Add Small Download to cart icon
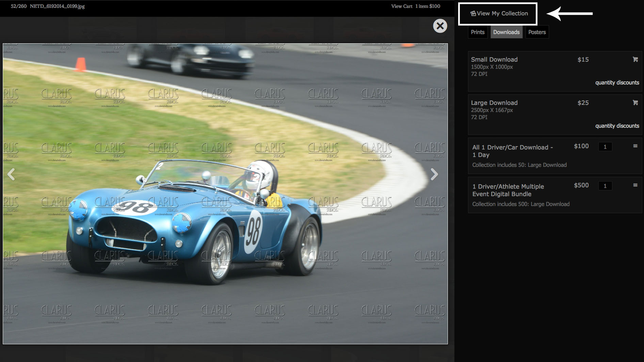The image size is (644, 362). click(x=635, y=59)
